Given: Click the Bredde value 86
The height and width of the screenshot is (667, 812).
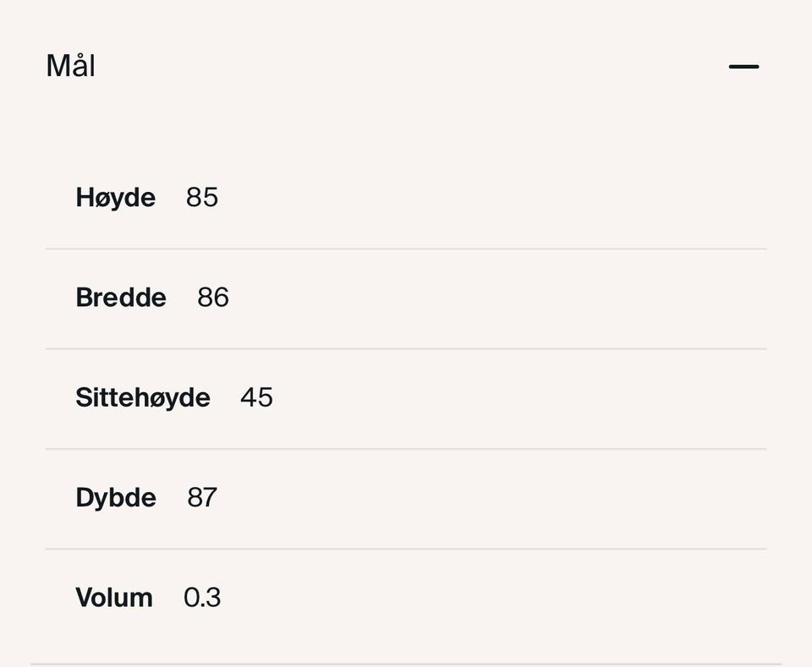Looking at the screenshot, I should (x=213, y=298).
